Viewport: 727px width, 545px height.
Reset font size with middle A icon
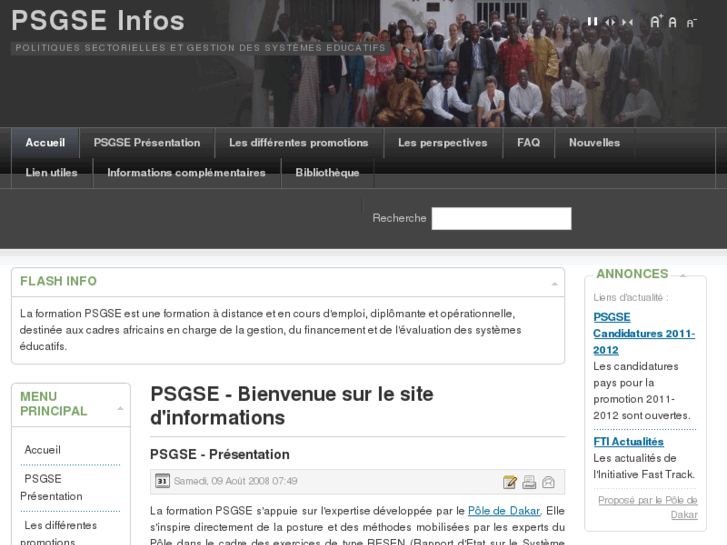[x=673, y=21]
